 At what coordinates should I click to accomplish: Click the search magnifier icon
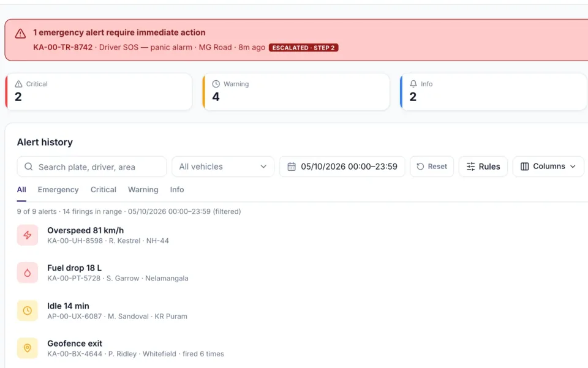pyautogui.click(x=29, y=167)
